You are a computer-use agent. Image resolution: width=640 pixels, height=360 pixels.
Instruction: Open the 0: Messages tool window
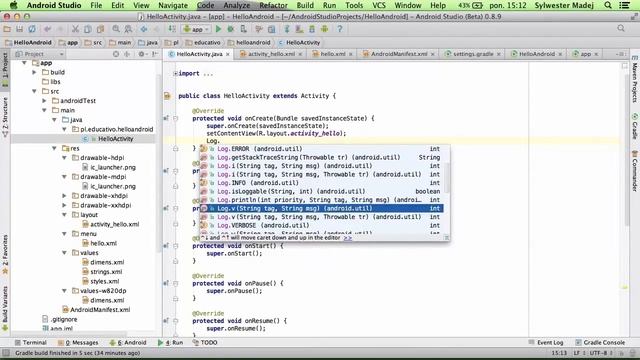(x=78, y=342)
